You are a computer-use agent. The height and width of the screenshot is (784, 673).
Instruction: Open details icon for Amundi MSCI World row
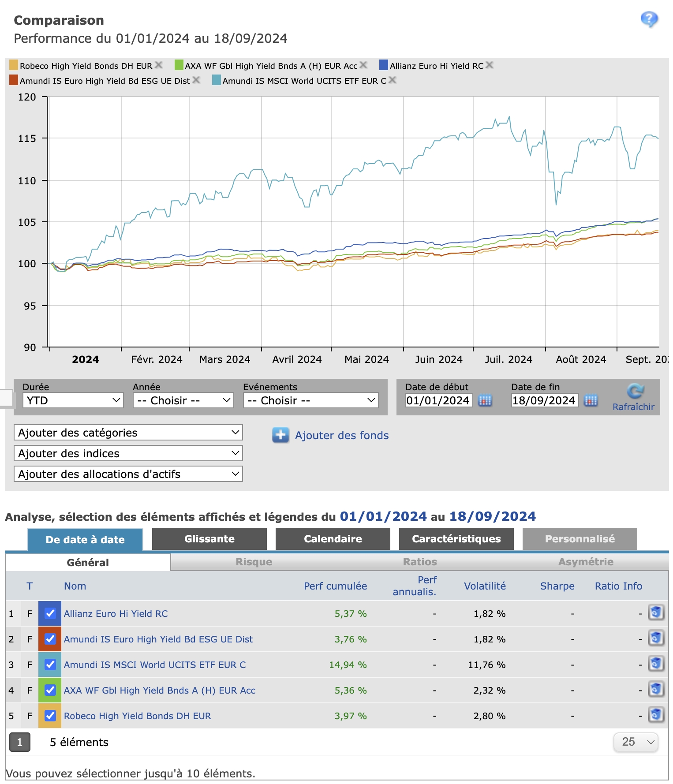656,664
